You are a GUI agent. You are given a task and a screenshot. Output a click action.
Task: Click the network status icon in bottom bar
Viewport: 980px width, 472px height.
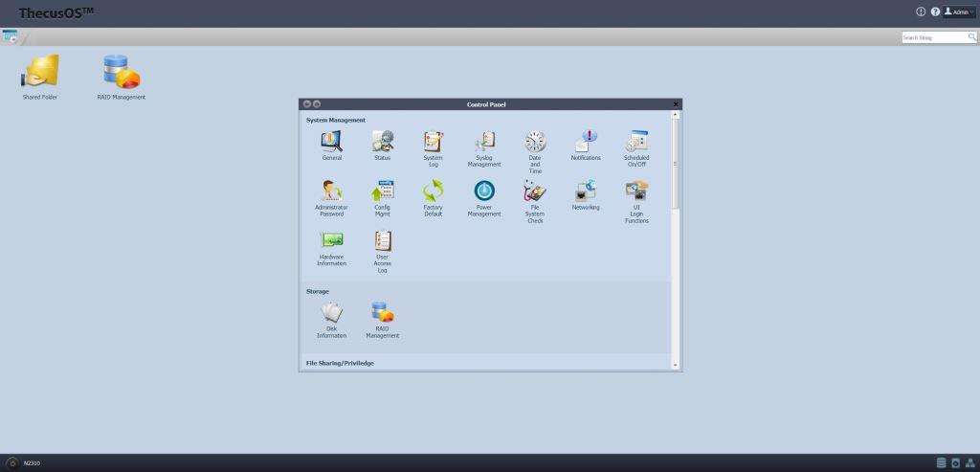pyautogui.click(x=970, y=463)
